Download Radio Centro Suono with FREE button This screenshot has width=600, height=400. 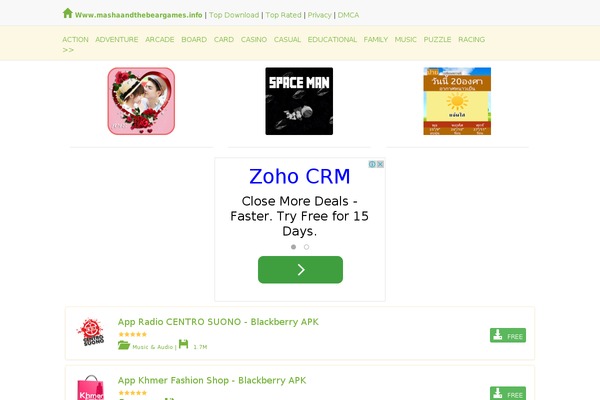coord(508,335)
